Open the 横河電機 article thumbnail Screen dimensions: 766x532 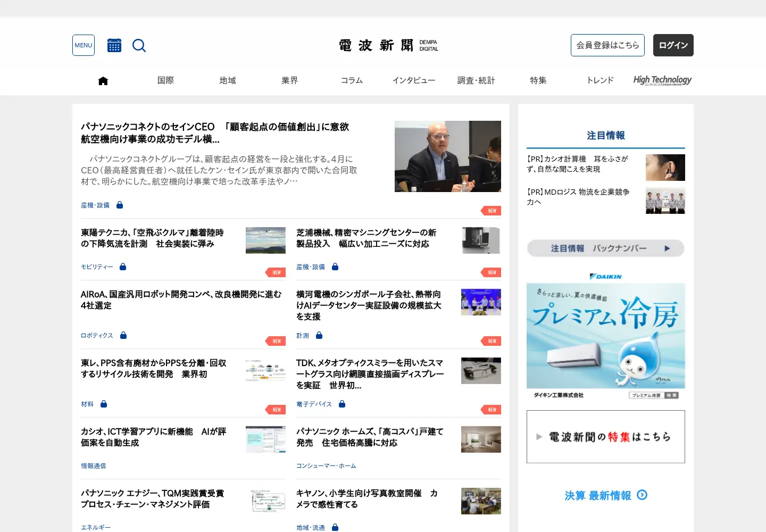click(481, 302)
